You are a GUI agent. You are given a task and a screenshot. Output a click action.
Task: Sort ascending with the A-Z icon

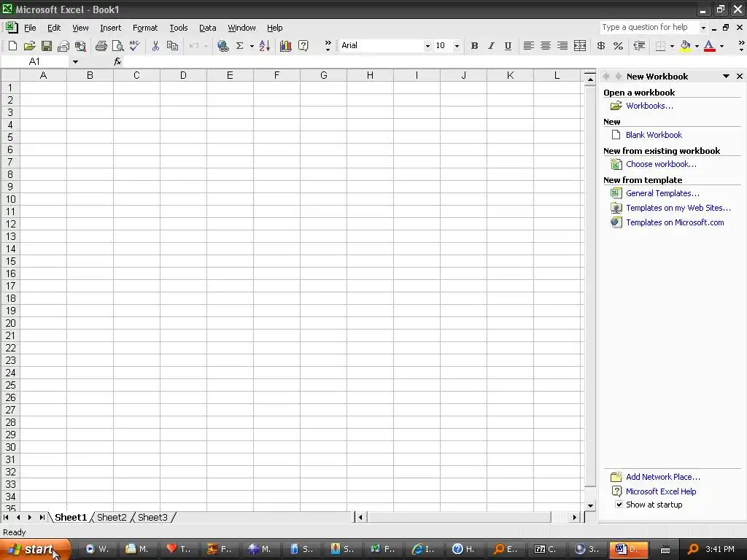[x=265, y=46]
